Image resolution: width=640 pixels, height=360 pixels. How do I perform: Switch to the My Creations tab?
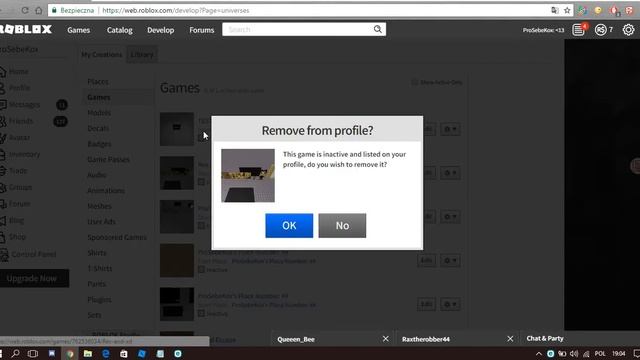(102, 54)
